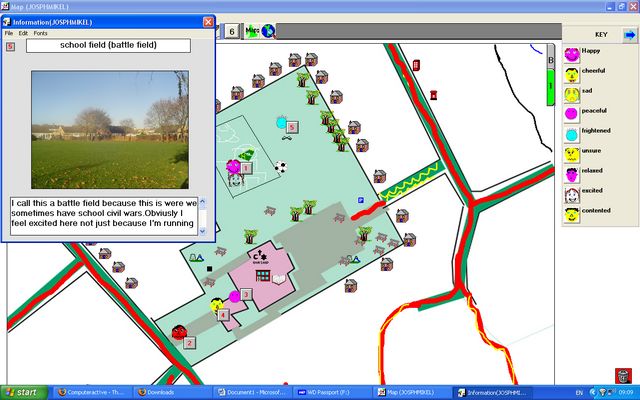Select the relaxed face in the key
Image resolution: width=640 pixels, height=400 pixels.
point(572,175)
